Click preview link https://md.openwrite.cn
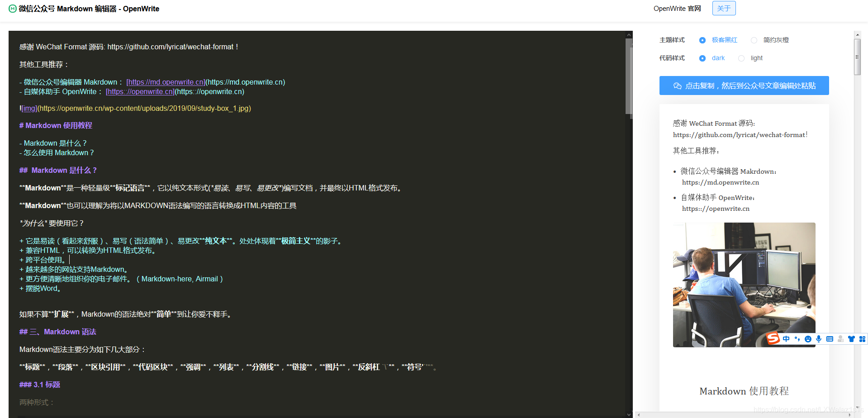 point(721,182)
